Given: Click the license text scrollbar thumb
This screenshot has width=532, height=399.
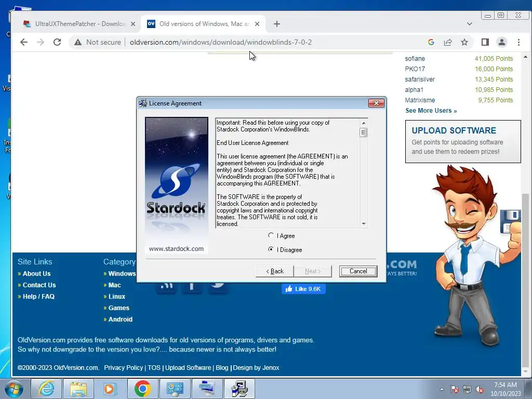Looking at the screenshot, I should point(363,132).
